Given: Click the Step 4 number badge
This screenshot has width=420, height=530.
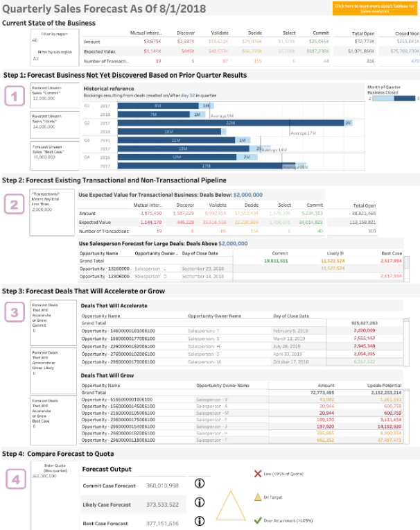Looking at the screenshot, I should [16, 479].
